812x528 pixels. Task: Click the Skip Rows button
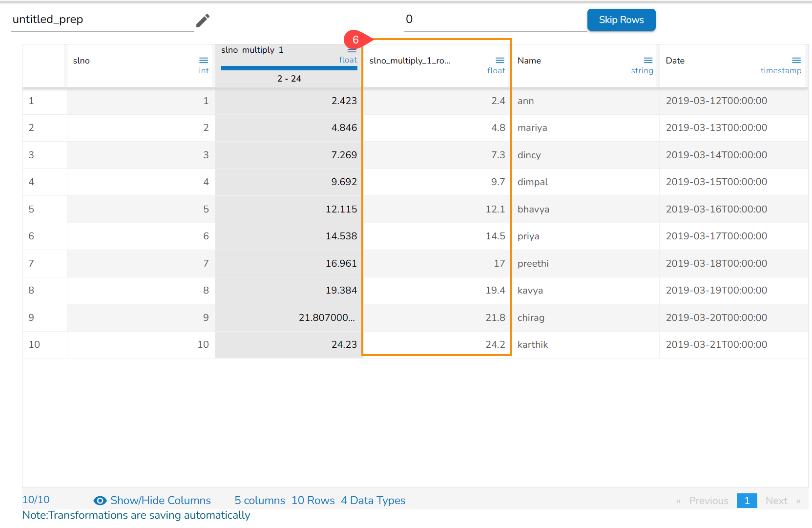[x=621, y=20]
